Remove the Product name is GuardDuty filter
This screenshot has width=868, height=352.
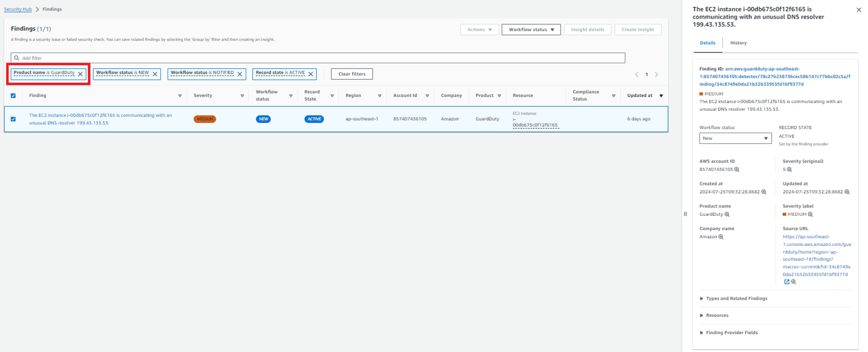click(80, 74)
